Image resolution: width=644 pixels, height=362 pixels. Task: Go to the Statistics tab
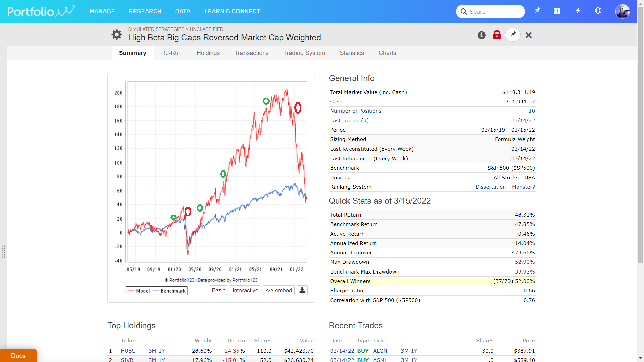pyautogui.click(x=352, y=53)
